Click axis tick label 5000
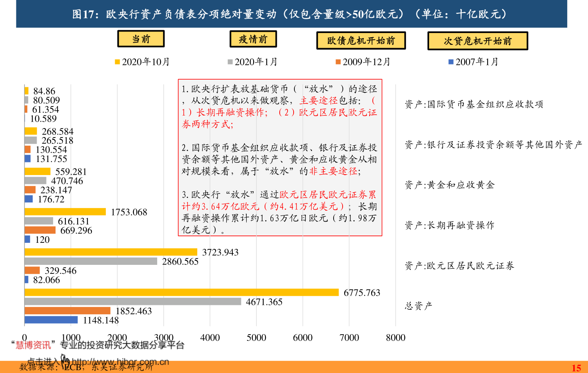Screen dimensions: 588x373 [x=256, y=337]
